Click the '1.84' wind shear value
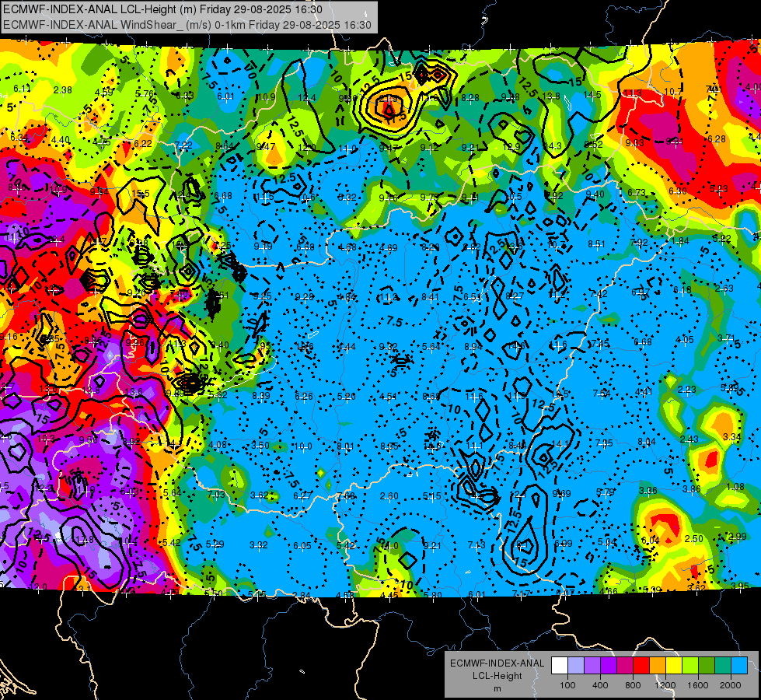The image size is (761, 700). pos(680,241)
